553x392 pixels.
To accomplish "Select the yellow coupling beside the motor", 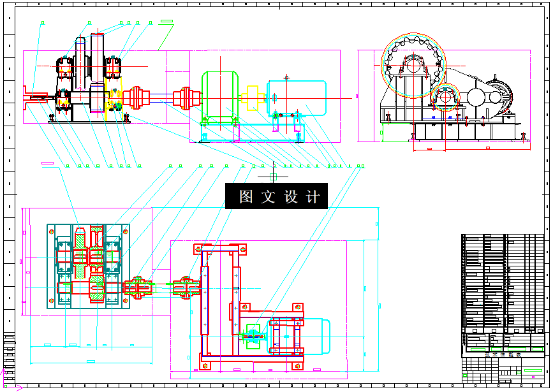I will pyautogui.click(x=253, y=98).
